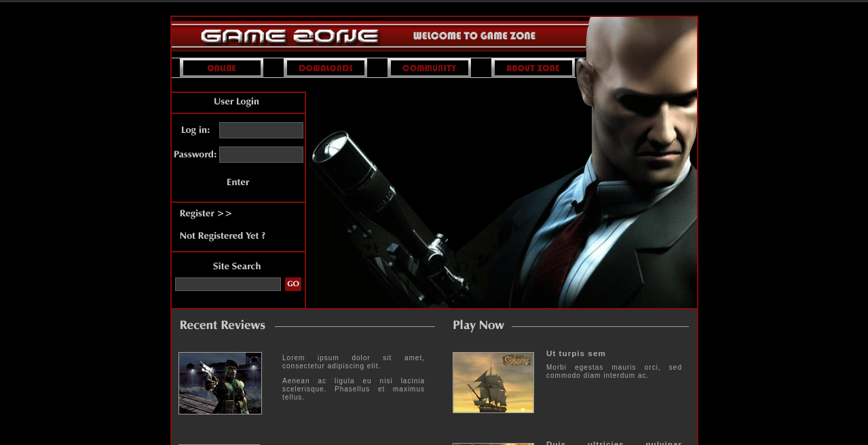Click the Enter login button
This screenshot has width=868, height=445.
238,182
